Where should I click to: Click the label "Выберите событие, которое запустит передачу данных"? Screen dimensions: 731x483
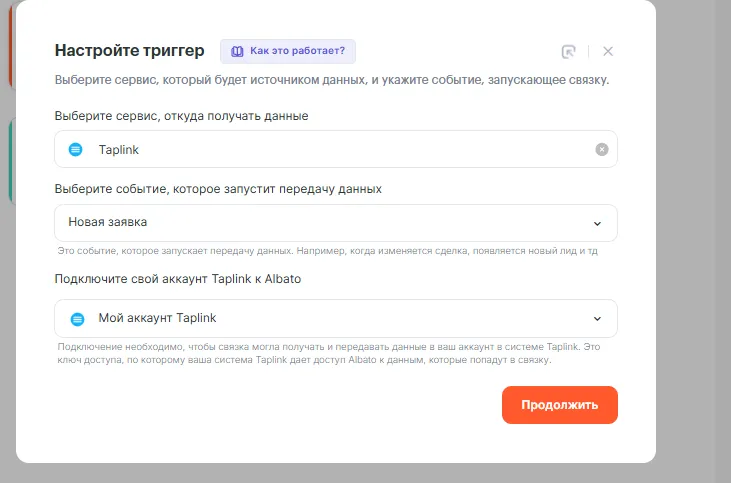(x=218, y=188)
